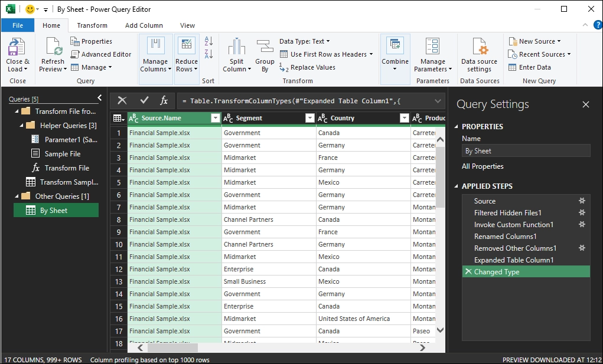This screenshot has height=364, width=603.
Task: Click the query Name input field
Action: [526, 151]
